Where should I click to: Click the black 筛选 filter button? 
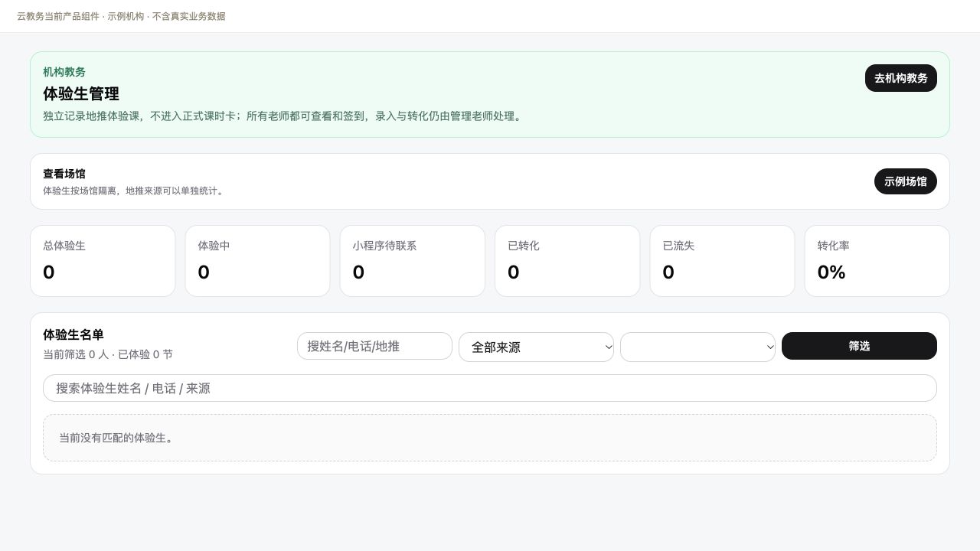[x=859, y=346]
